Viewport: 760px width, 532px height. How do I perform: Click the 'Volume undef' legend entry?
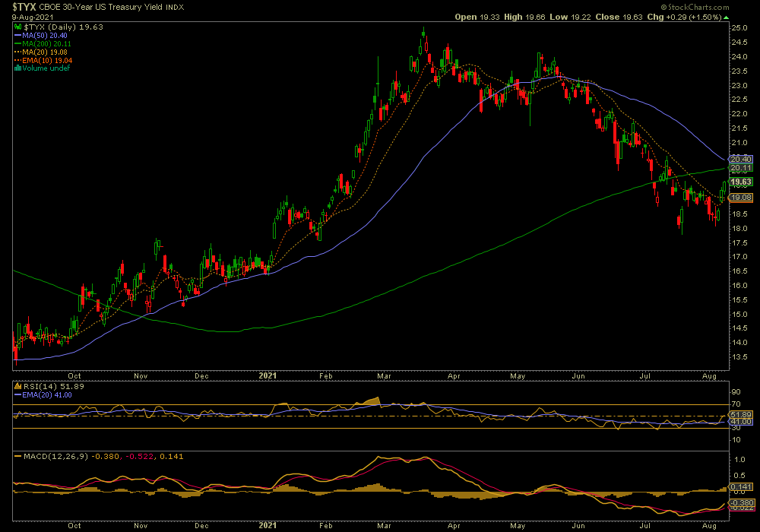tap(46, 68)
